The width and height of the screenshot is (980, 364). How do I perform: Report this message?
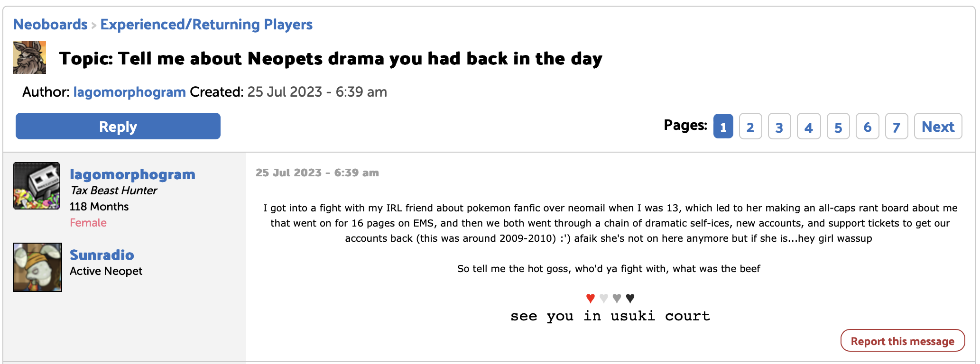[902, 341]
